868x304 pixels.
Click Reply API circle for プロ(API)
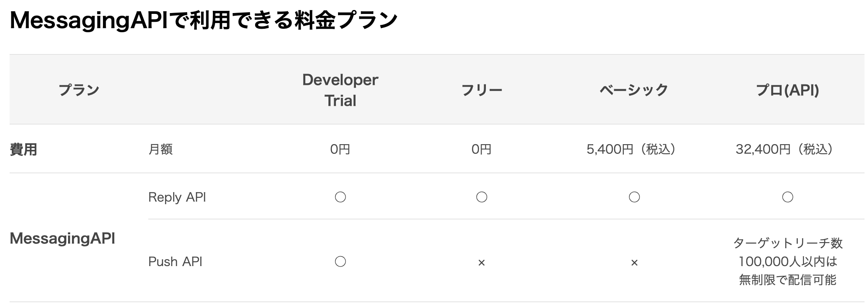coord(787,197)
